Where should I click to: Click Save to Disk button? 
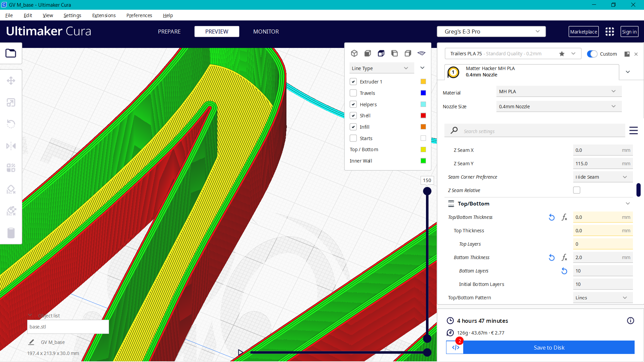pos(549,348)
